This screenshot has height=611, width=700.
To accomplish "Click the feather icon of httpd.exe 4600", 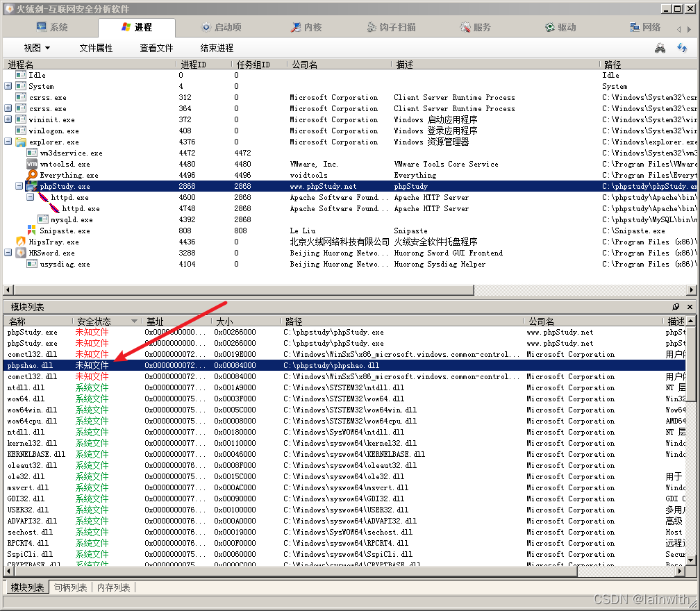I will [x=43, y=197].
